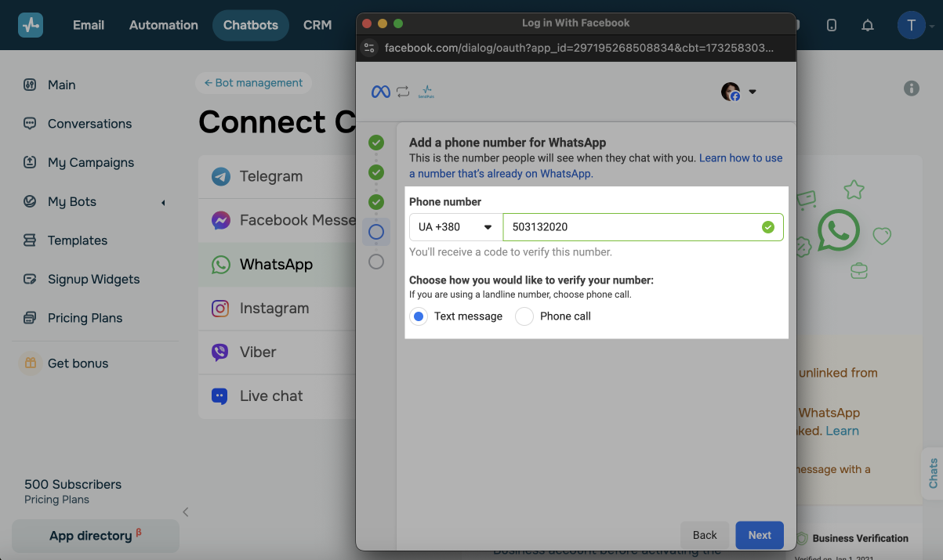Click the SendPulse logo icon

click(x=31, y=25)
